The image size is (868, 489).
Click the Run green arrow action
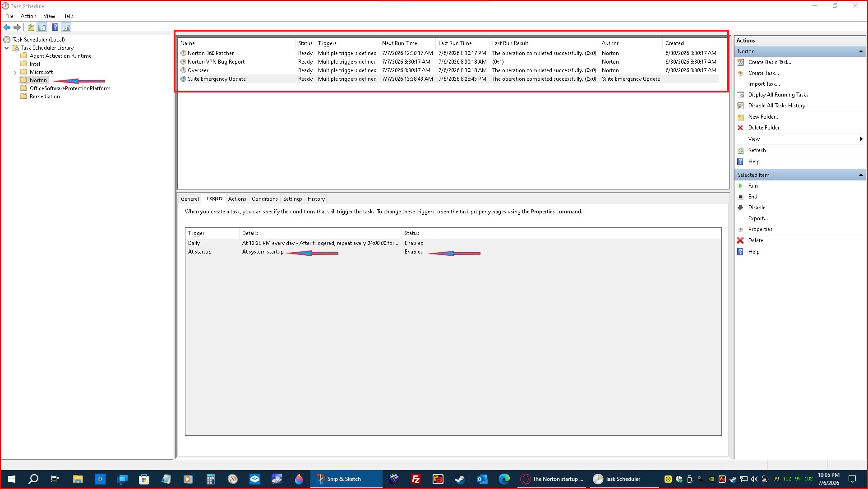point(753,186)
